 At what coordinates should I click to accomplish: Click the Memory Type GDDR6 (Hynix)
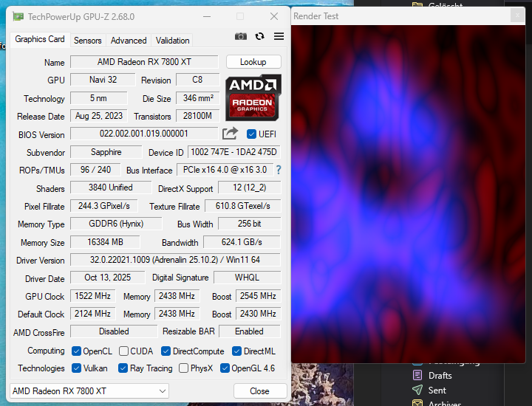(116, 224)
